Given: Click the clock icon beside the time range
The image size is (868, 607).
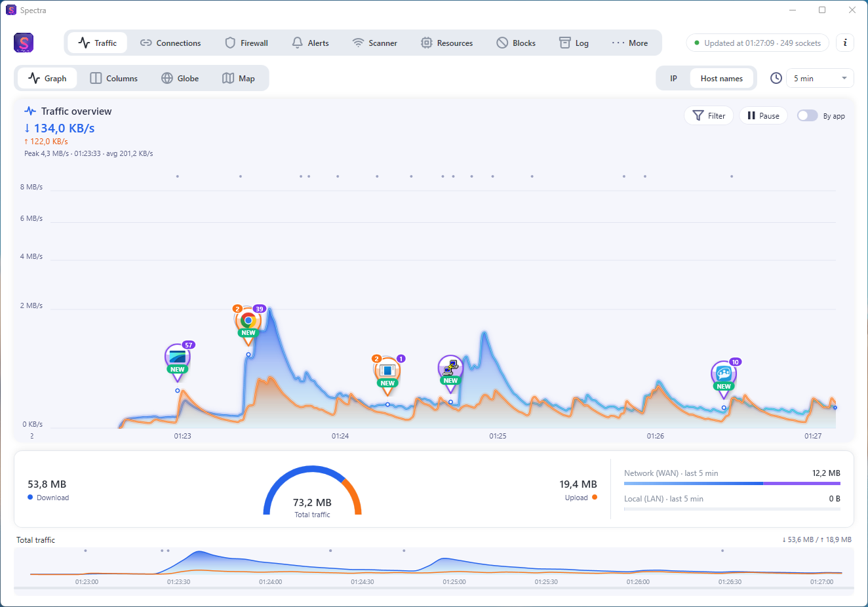Looking at the screenshot, I should [776, 78].
